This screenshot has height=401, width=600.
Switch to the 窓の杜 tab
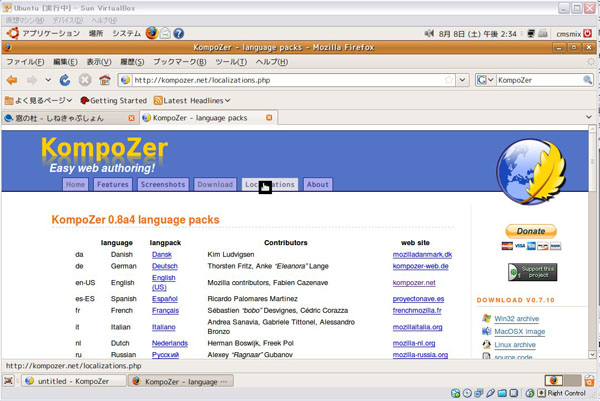tap(70, 118)
